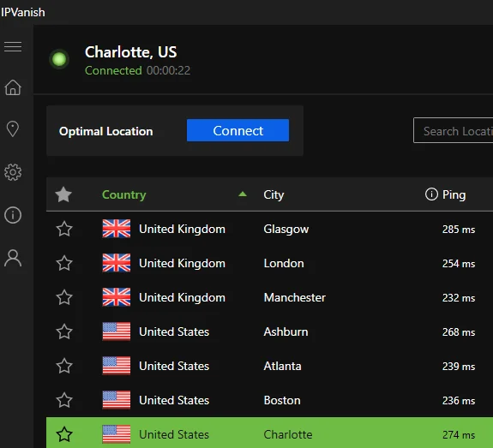
Task: Click the 00:00:22 connection timer
Action: pyautogui.click(x=168, y=70)
